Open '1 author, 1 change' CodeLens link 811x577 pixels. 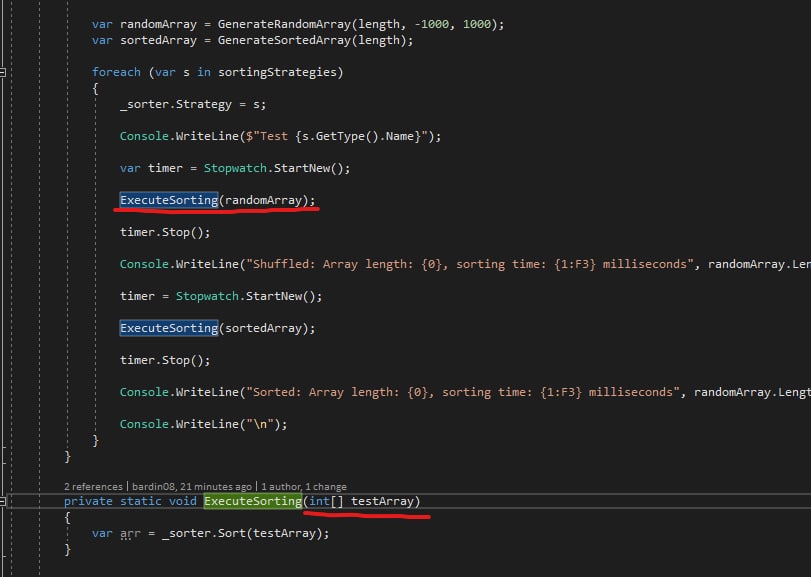(x=304, y=487)
